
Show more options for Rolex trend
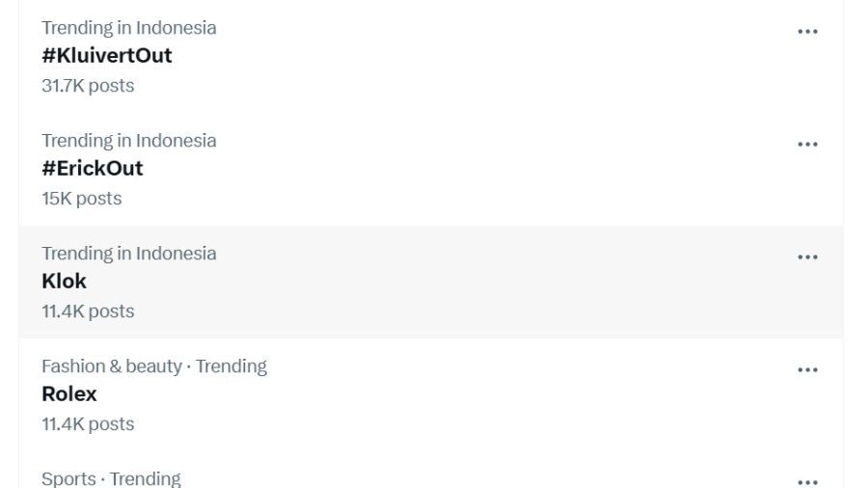[807, 370]
